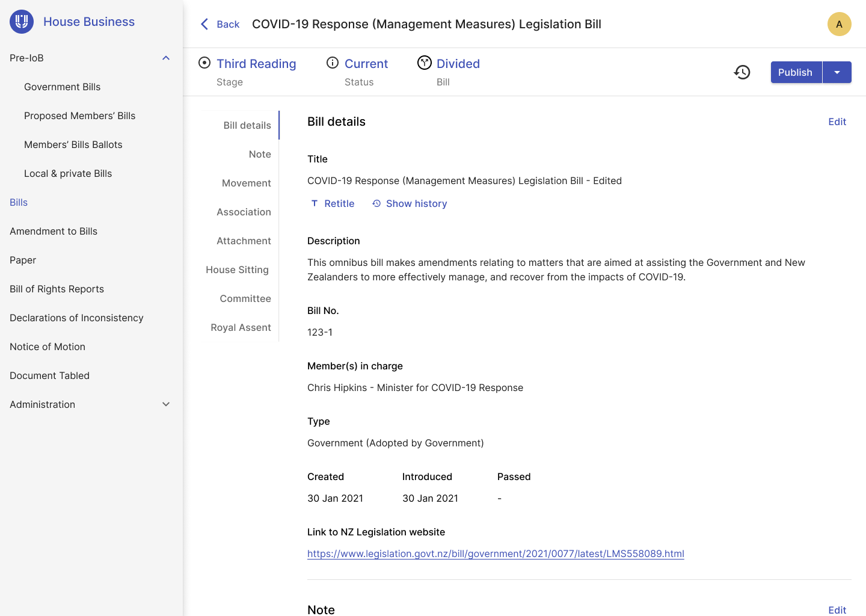Click the Third Reading stage circle icon
This screenshot has width=866, height=616.
click(204, 63)
